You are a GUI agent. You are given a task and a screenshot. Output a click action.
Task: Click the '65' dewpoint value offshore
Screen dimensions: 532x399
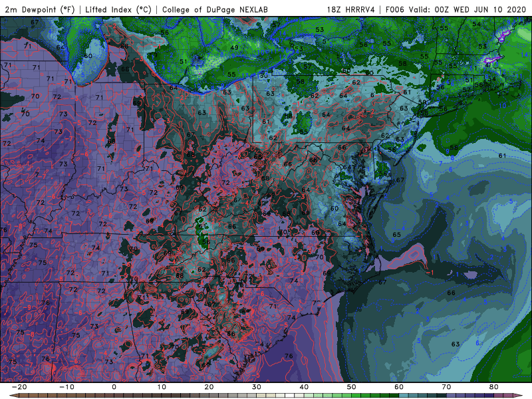click(396, 235)
